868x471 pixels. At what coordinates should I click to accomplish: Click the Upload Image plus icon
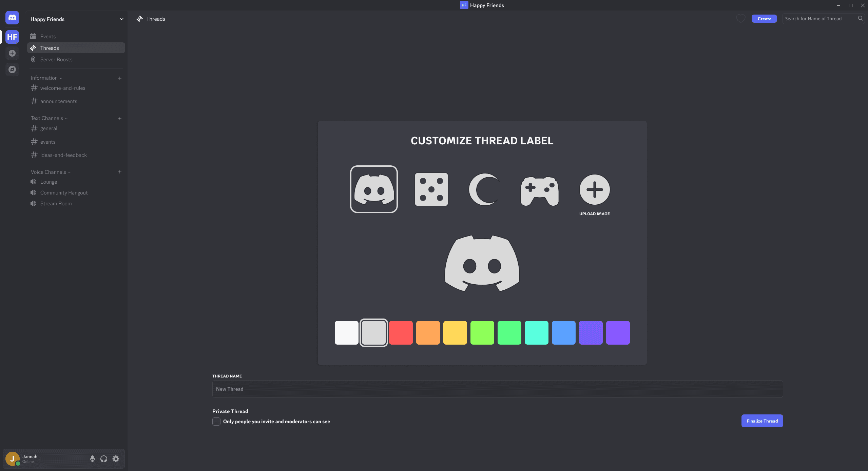point(594,189)
